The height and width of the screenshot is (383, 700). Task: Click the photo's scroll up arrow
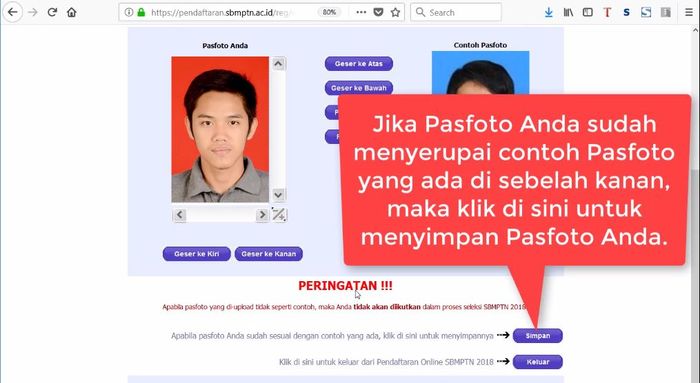tap(278, 64)
